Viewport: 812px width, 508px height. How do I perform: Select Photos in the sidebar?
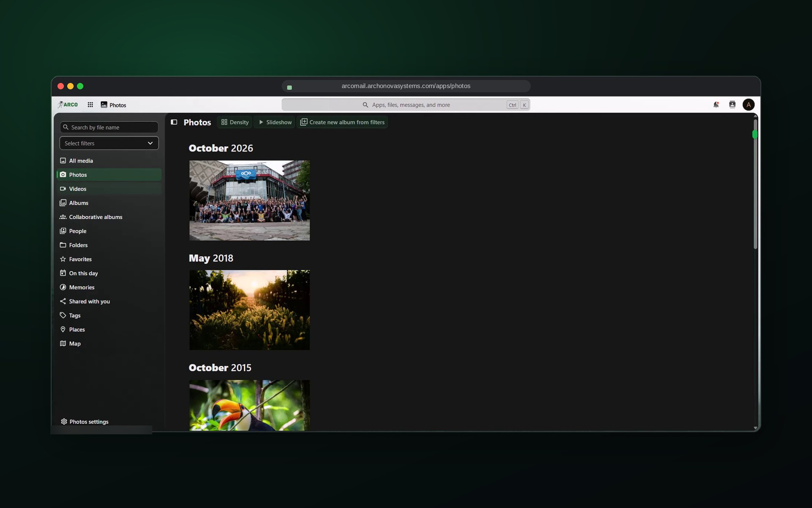point(109,174)
